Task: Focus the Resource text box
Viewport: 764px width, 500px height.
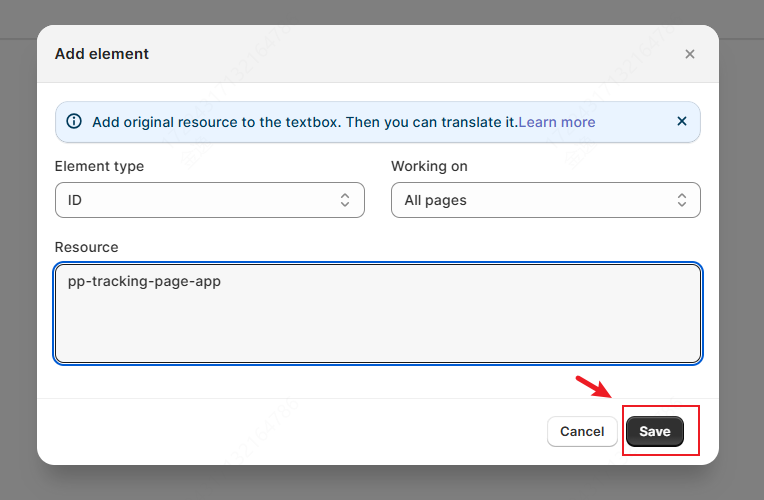Action: [x=378, y=313]
